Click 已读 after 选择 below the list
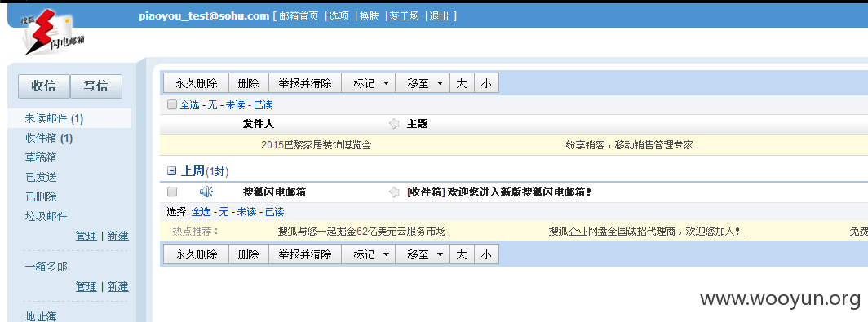 pyautogui.click(x=275, y=212)
